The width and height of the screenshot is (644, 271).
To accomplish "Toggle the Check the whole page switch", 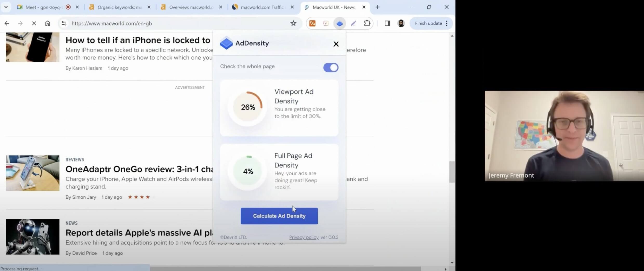I will pos(331,68).
